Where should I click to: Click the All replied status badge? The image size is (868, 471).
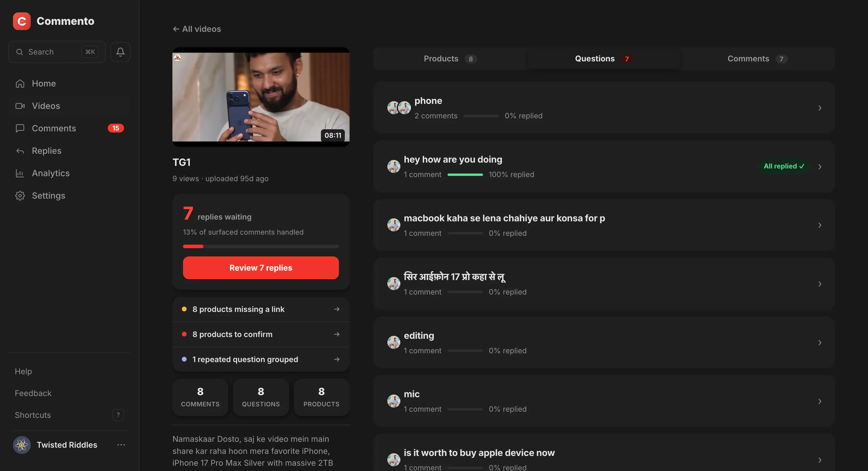(784, 166)
